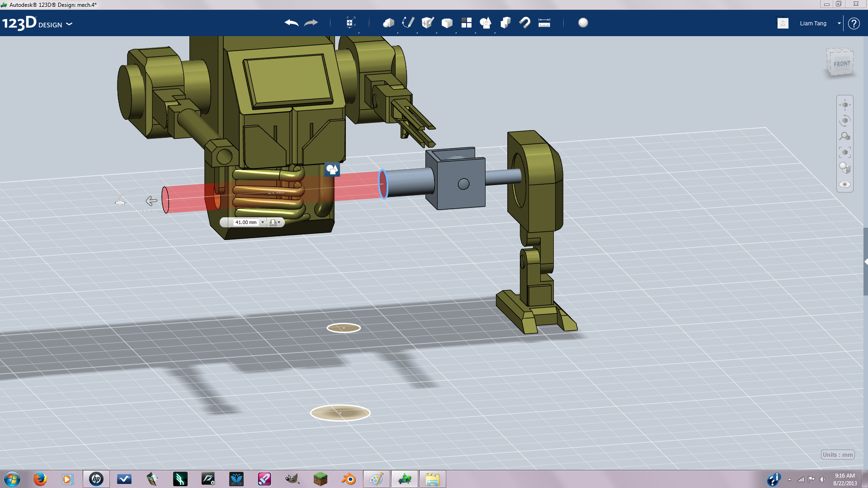Open the Material sphere tool
The height and width of the screenshot is (488, 868).
[583, 23]
